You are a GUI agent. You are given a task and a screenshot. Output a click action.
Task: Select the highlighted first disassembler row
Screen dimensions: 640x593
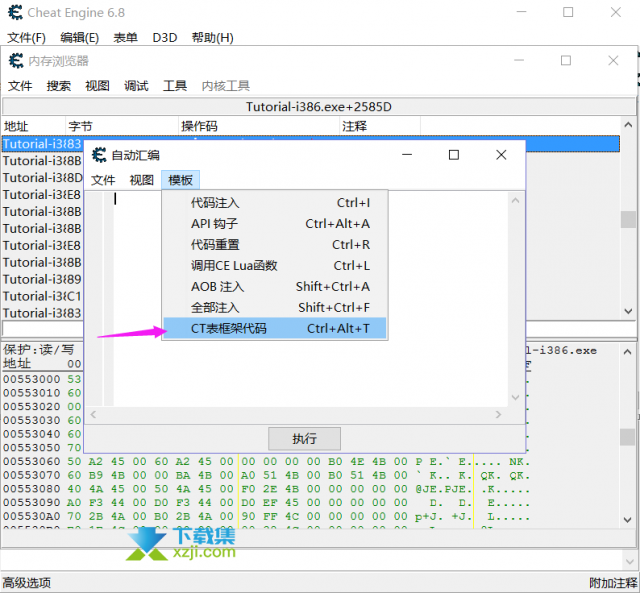311,144
